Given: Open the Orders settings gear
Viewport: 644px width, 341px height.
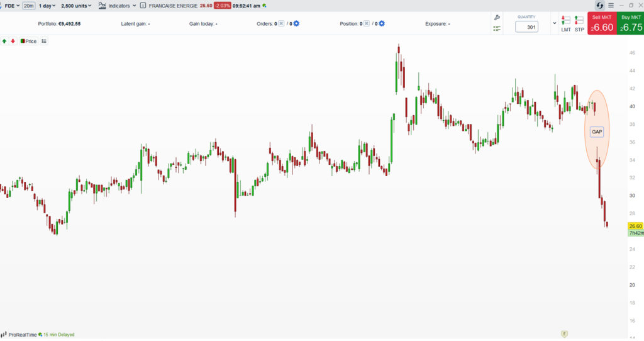Looking at the screenshot, I should click(297, 23).
